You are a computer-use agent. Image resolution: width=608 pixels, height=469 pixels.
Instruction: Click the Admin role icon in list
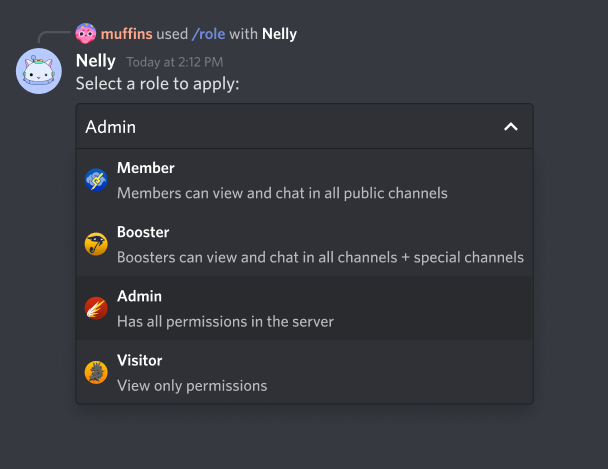click(96, 308)
